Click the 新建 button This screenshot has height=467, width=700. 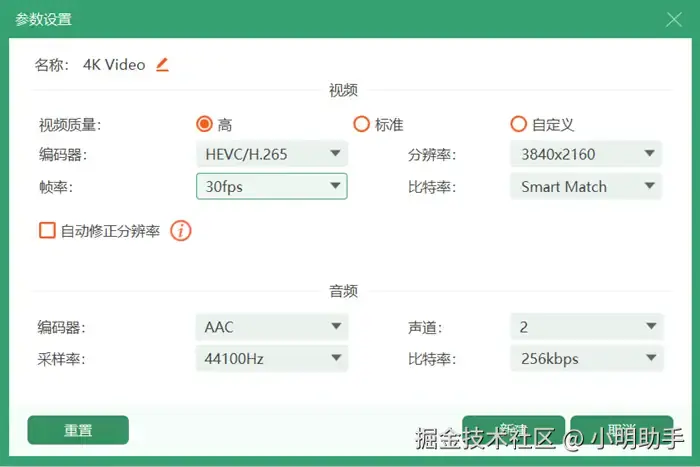pyautogui.click(x=513, y=429)
